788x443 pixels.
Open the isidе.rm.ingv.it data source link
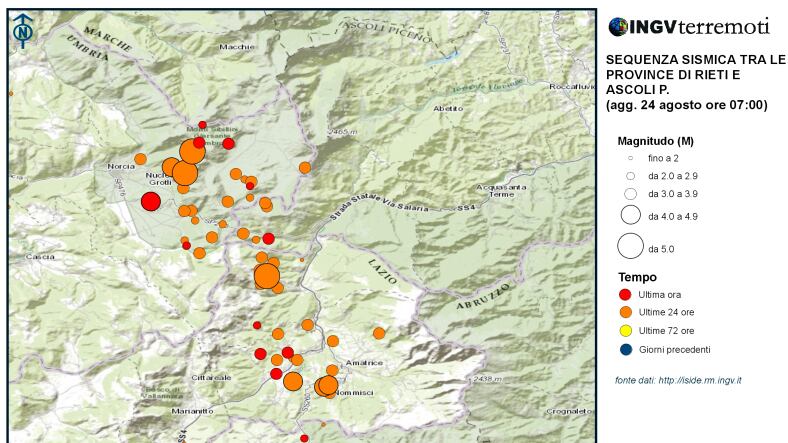coord(700,380)
